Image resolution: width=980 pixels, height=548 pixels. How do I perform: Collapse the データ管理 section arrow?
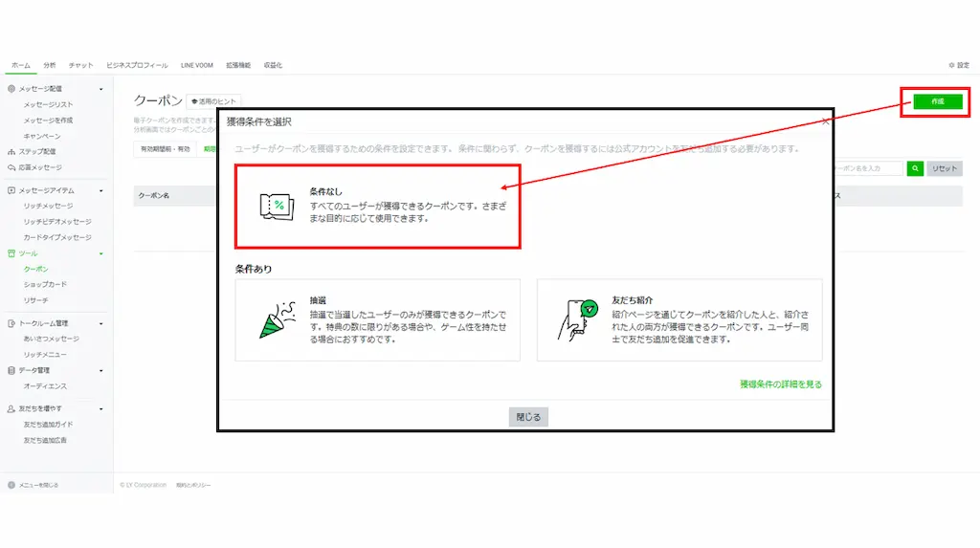coord(101,370)
